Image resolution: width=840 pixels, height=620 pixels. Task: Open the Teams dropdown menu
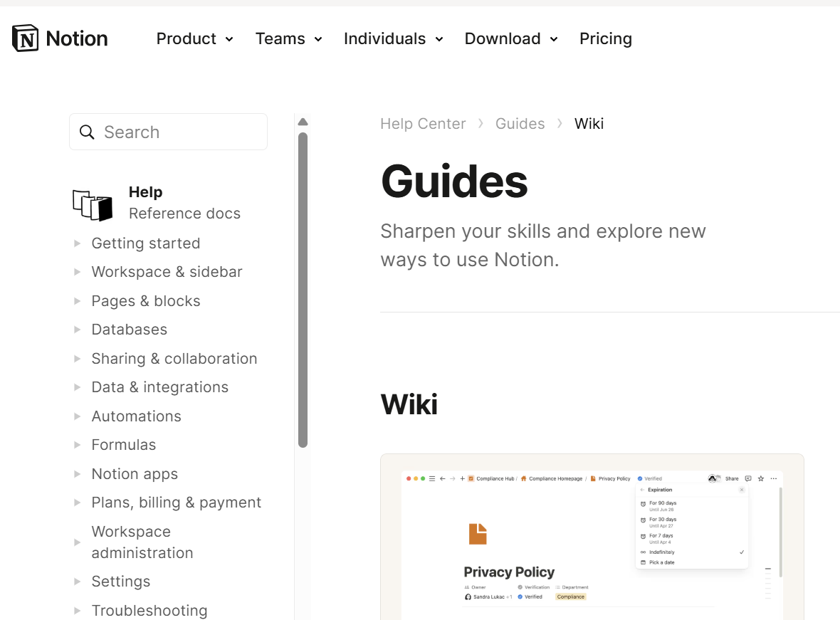click(x=289, y=38)
